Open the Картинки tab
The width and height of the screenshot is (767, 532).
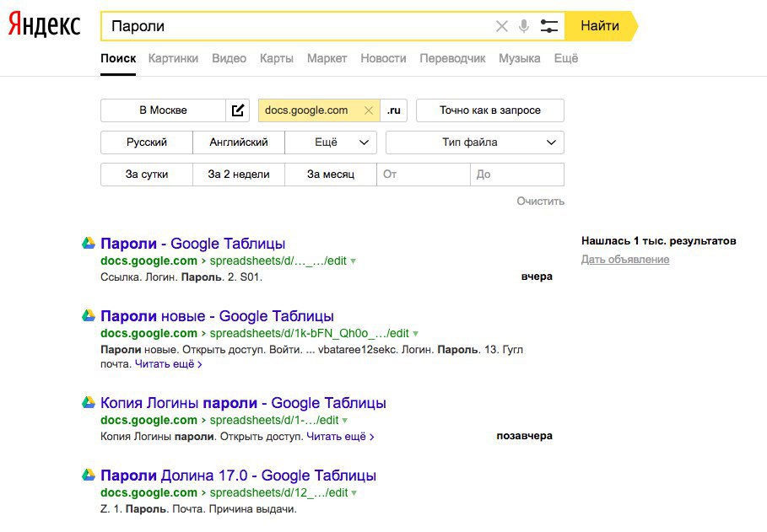(173, 59)
